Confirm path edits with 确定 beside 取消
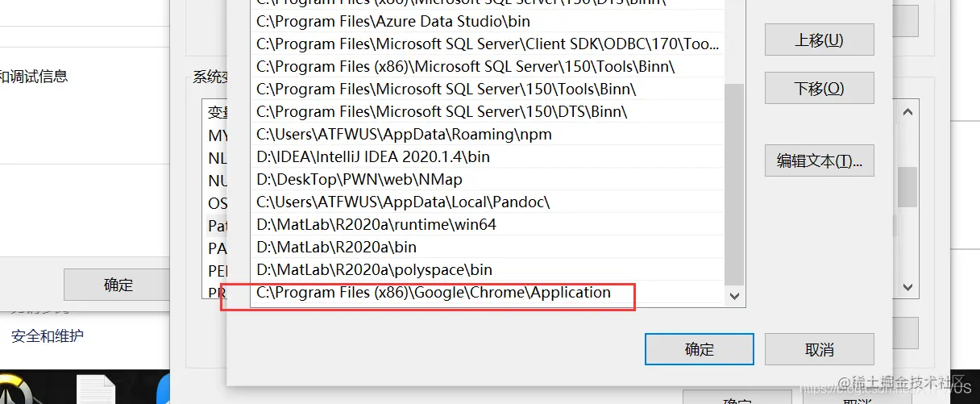 (700, 349)
